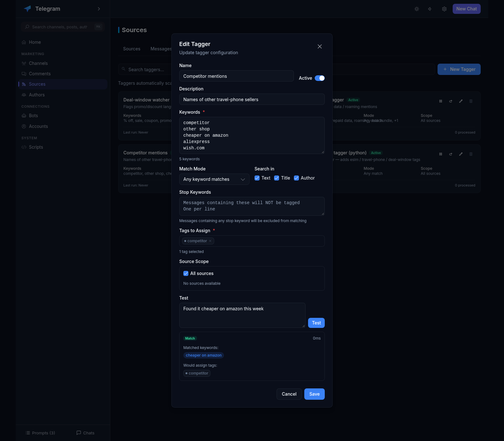Click the Telegram paper-plane logo icon
The height and width of the screenshot is (441, 504).
click(27, 9)
